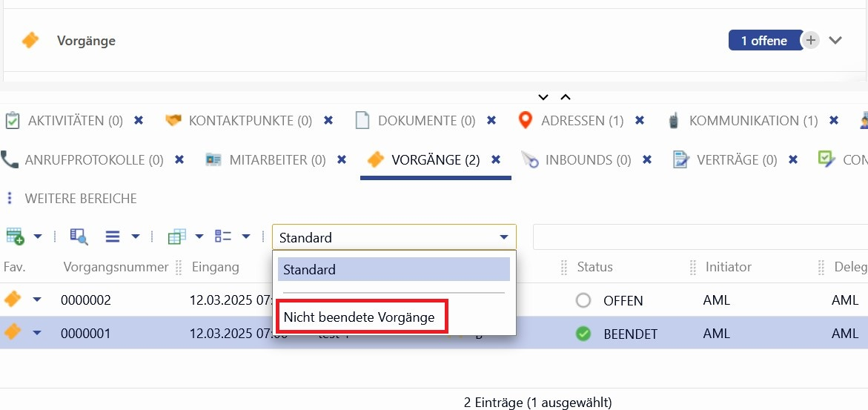Close the Kontaktpunkte tab with its X
Image resolution: width=868 pixels, height=410 pixels.
[x=328, y=120]
